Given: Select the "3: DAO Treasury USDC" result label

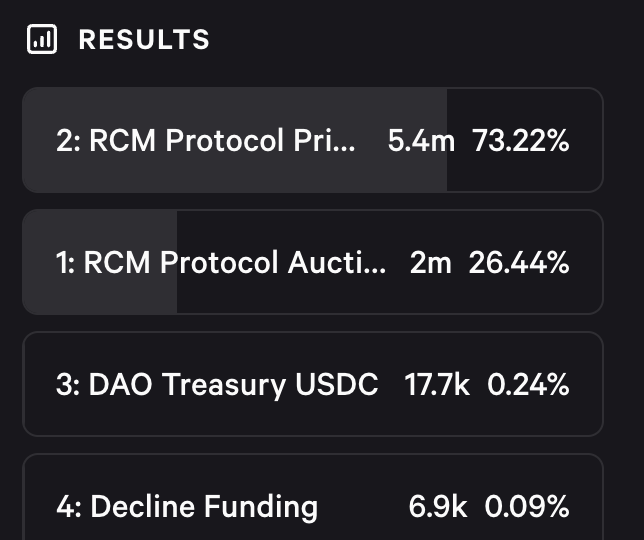Looking at the screenshot, I should point(217,385).
